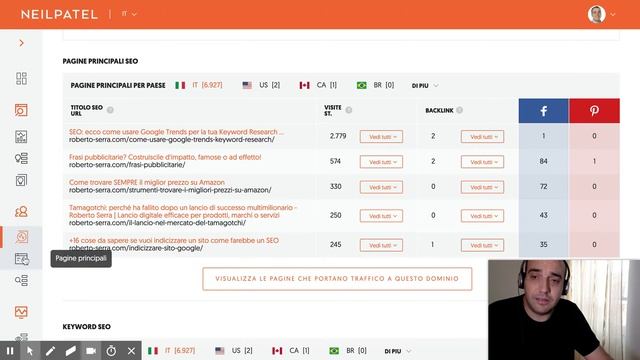Image resolution: width=640 pixels, height=360 pixels.
Task: Open the miglior prezzo su Amazon link
Action: [147, 182]
